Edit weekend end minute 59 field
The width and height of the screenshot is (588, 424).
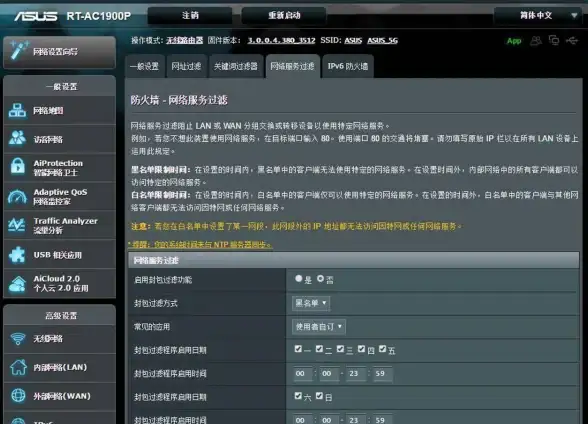click(382, 420)
